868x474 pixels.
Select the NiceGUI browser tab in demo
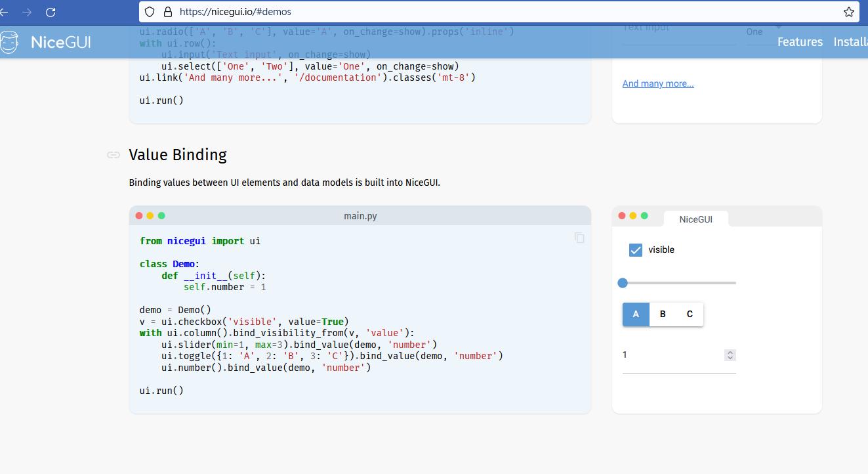tap(696, 219)
